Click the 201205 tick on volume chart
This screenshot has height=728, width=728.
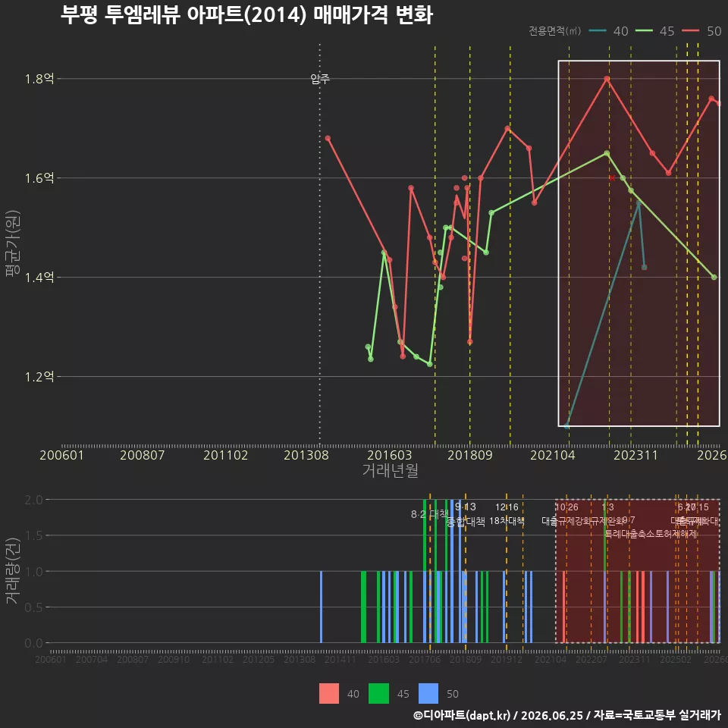(259, 659)
